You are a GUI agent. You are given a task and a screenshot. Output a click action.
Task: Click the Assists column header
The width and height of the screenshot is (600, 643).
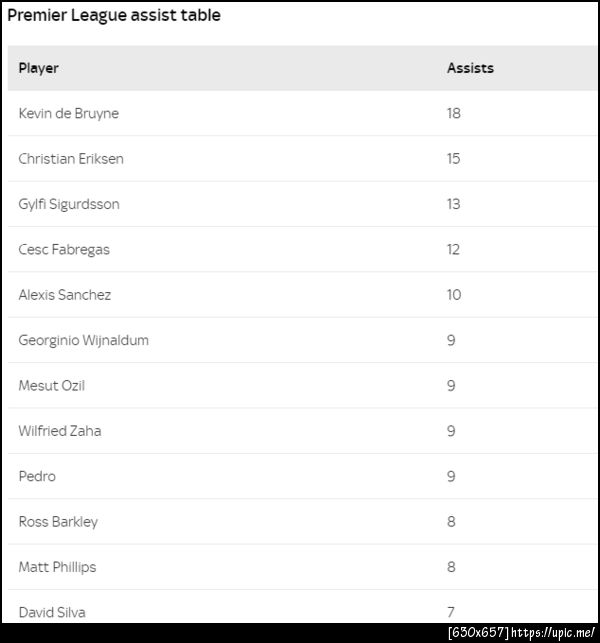[470, 68]
